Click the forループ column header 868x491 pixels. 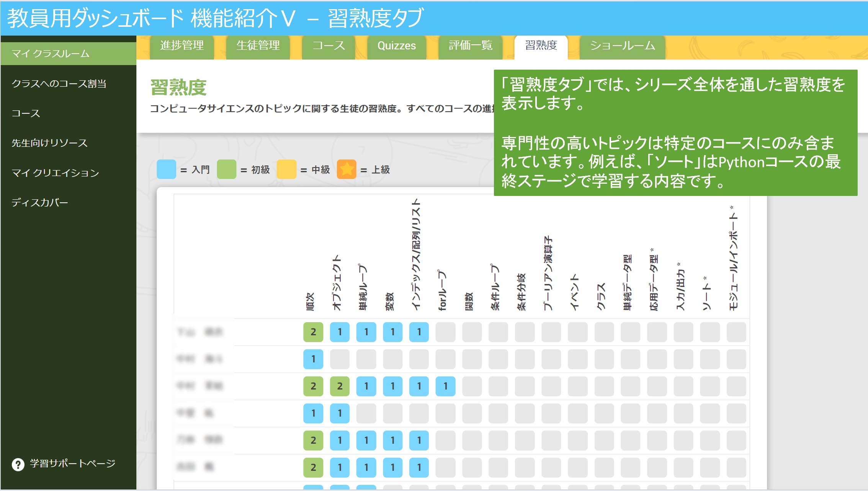pos(442,290)
